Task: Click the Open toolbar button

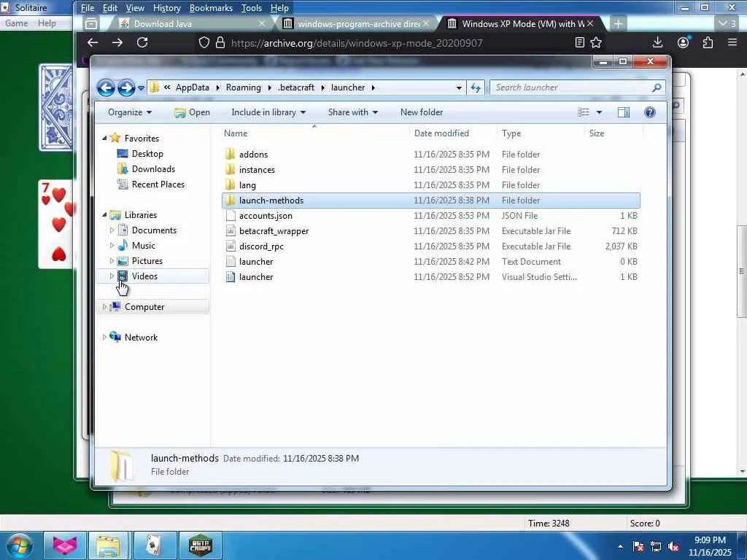Action: click(x=192, y=112)
